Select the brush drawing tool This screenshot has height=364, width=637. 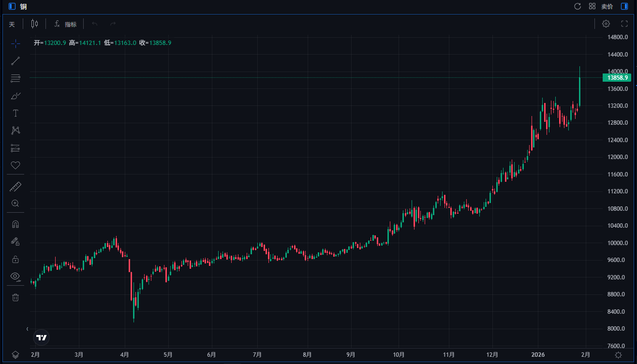point(15,96)
